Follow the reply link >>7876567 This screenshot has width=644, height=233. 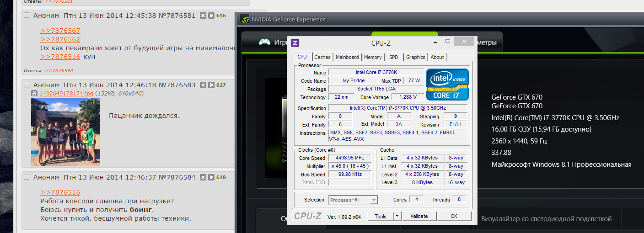click(60, 31)
